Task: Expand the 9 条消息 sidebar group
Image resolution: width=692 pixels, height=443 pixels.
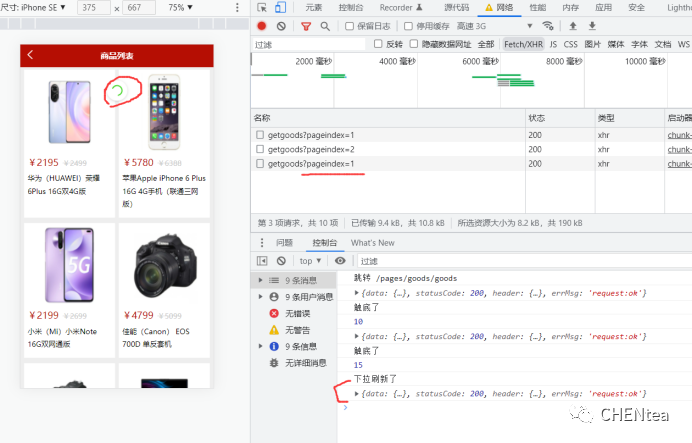Action: pyautogui.click(x=260, y=280)
